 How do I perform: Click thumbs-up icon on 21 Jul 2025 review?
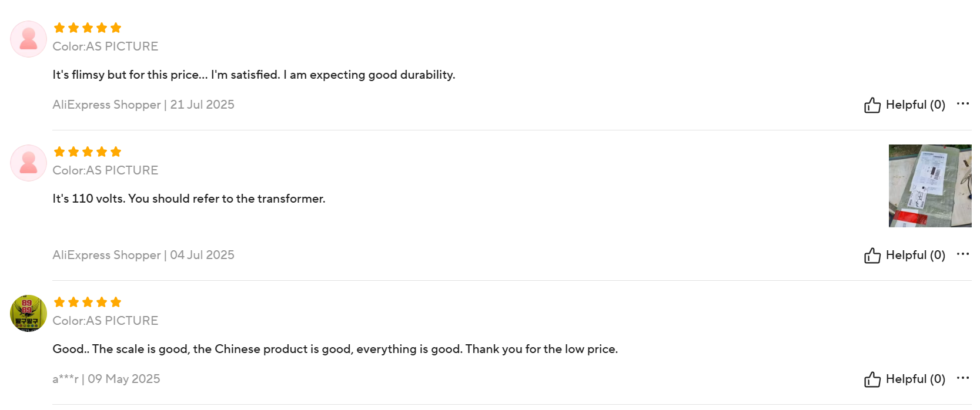872,105
